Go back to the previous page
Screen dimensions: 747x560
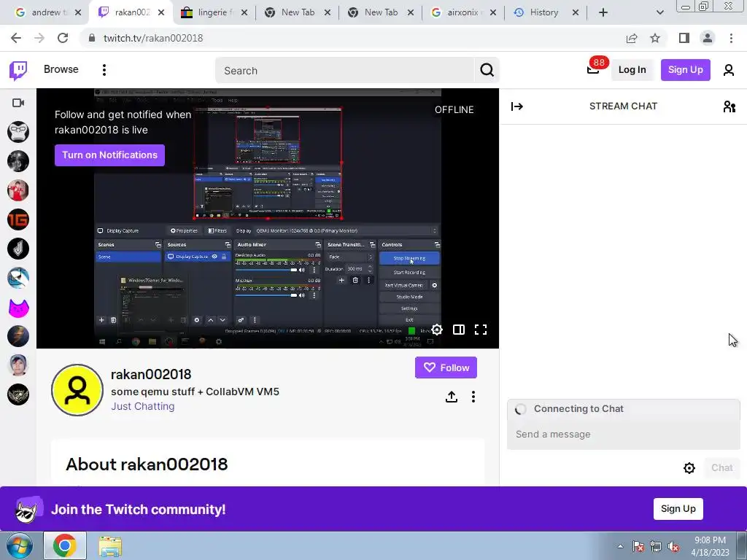[x=16, y=38]
